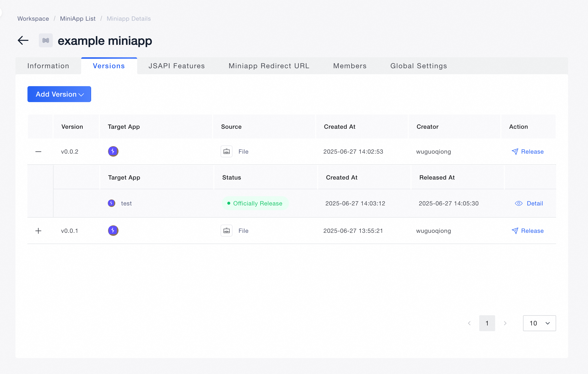Click target app icon in v0.0.1 row
Screen dimensions: 588x374
(113, 231)
